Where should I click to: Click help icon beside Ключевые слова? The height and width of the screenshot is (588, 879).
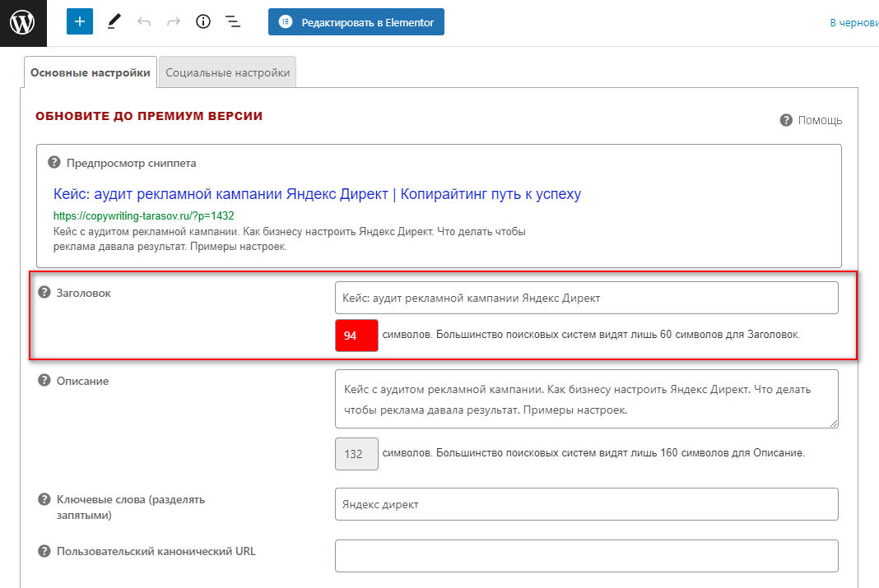[x=44, y=499]
